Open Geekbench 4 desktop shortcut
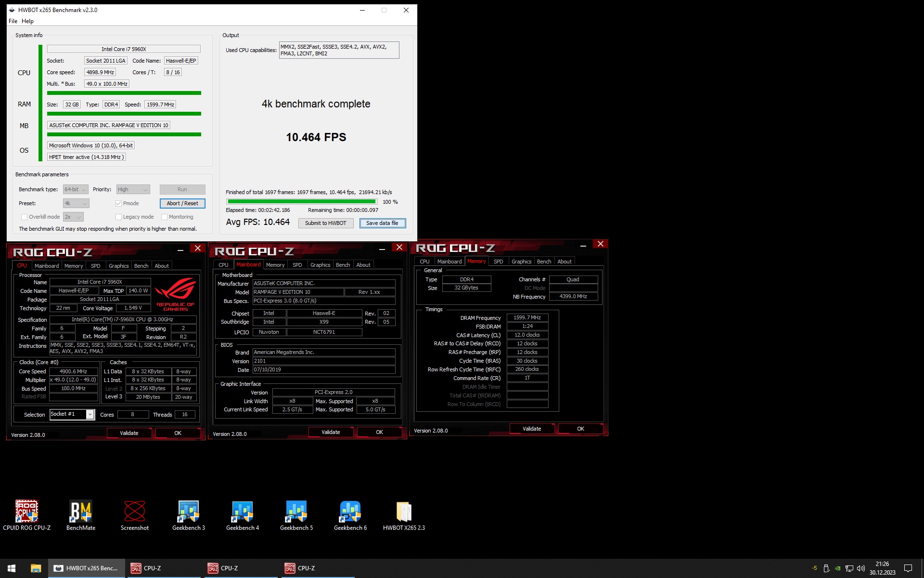The height and width of the screenshot is (578, 924). (x=243, y=515)
